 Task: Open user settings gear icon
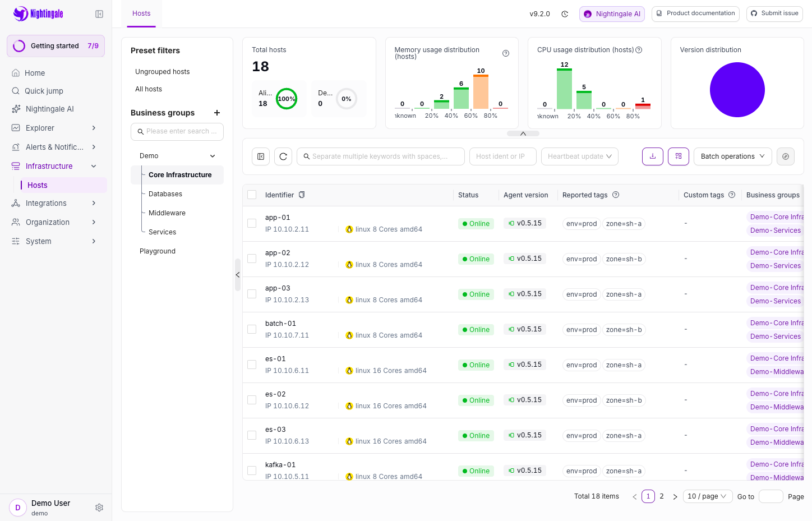coord(99,508)
